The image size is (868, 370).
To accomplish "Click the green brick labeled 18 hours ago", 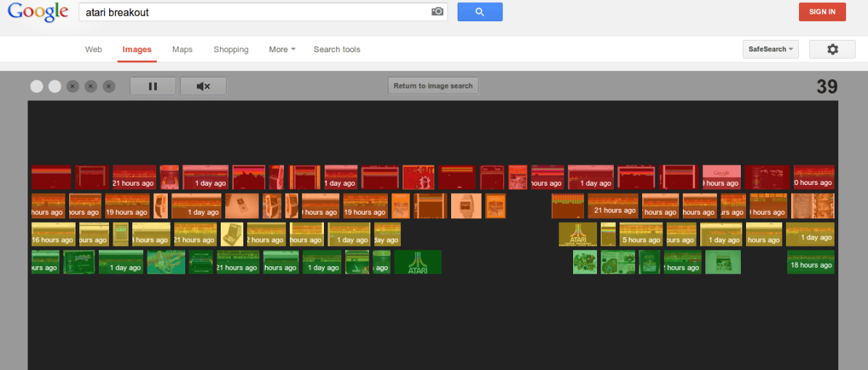I will (x=811, y=262).
